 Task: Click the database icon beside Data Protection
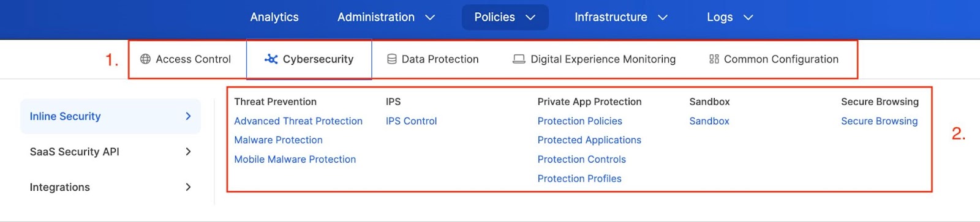(x=392, y=59)
